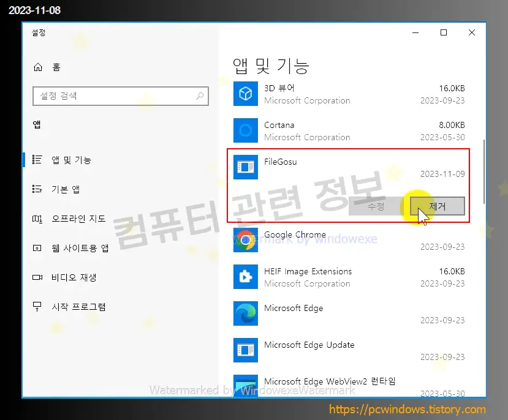Select the 3D 뷰어 app name
This screenshot has height=420, width=508.
pyautogui.click(x=279, y=88)
